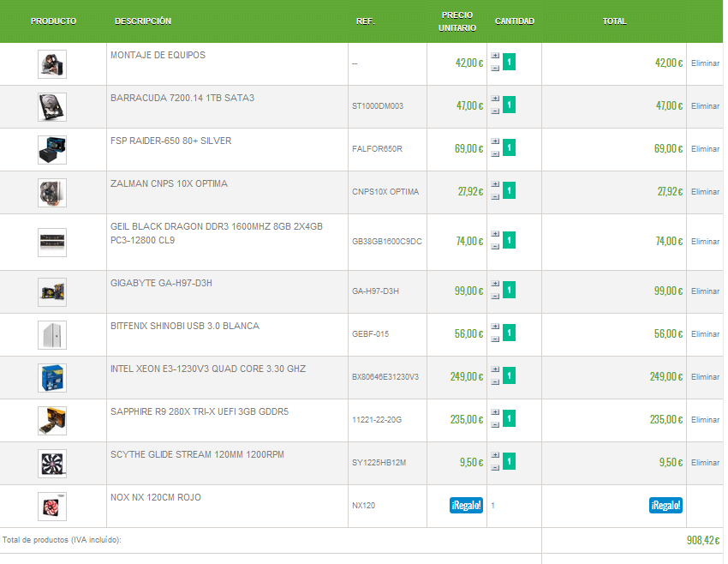Open GeIL Black Dragon memory thumbnail
Viewport: 728px width, 564px height.
click(52, 242)
